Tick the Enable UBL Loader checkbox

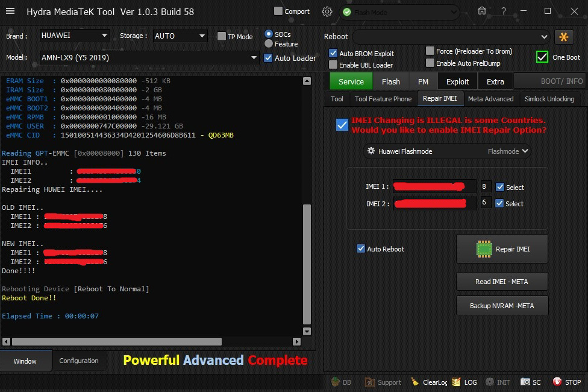333,65
